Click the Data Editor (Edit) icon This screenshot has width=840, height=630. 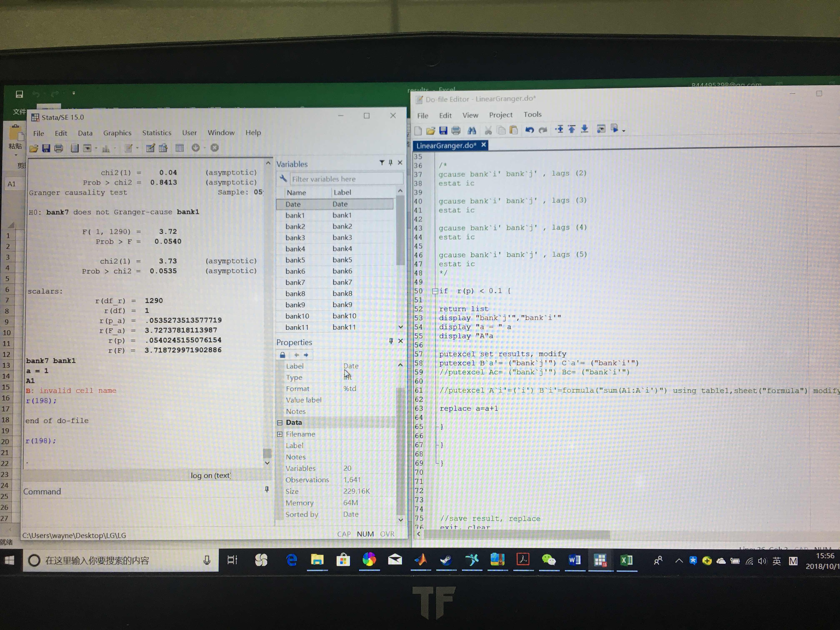(x=150, y=148)
